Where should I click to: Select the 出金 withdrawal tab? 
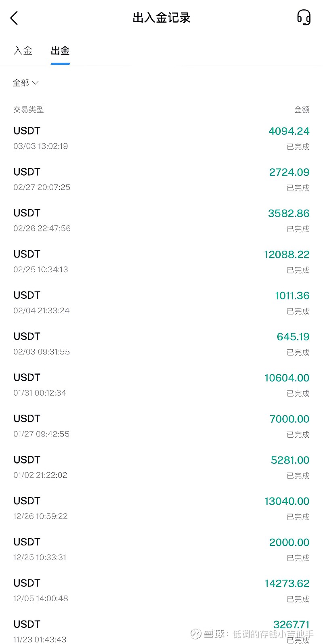click(x=60, y=51)
